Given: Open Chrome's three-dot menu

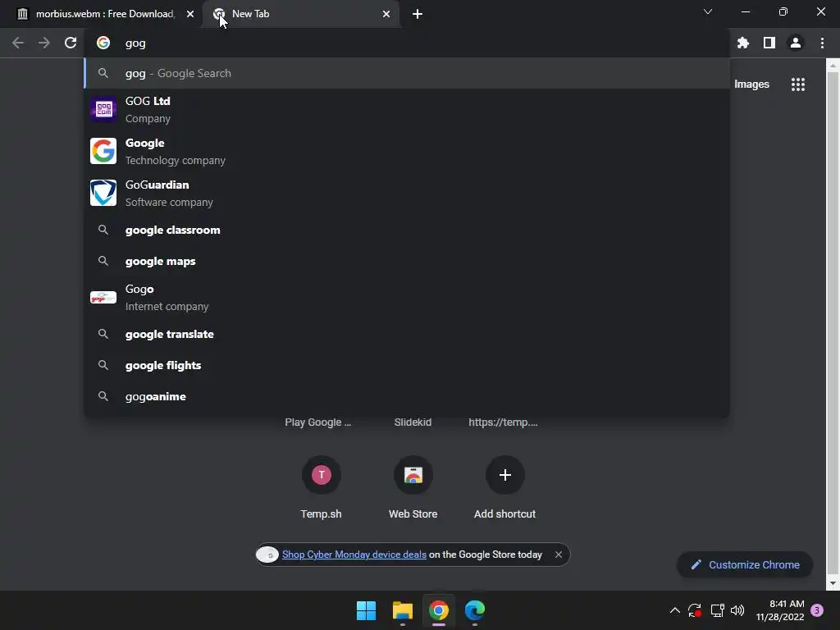Looking at the screenshot, I should point(822,43).
